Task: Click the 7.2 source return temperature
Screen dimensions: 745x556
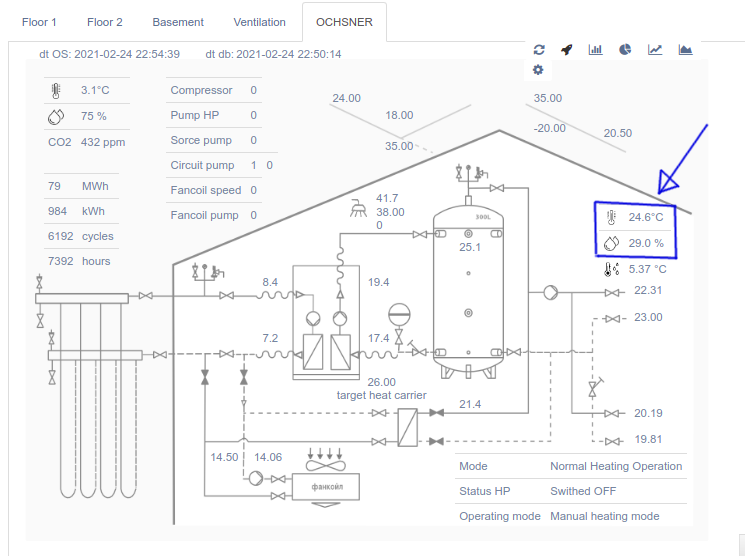Action: [270, 338]
